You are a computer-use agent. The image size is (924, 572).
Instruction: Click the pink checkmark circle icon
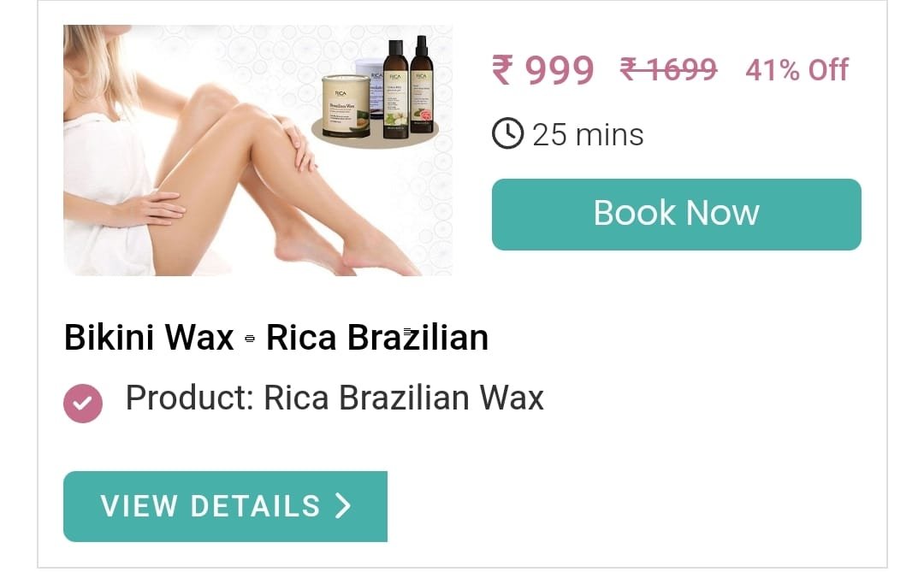click(83, 404)
